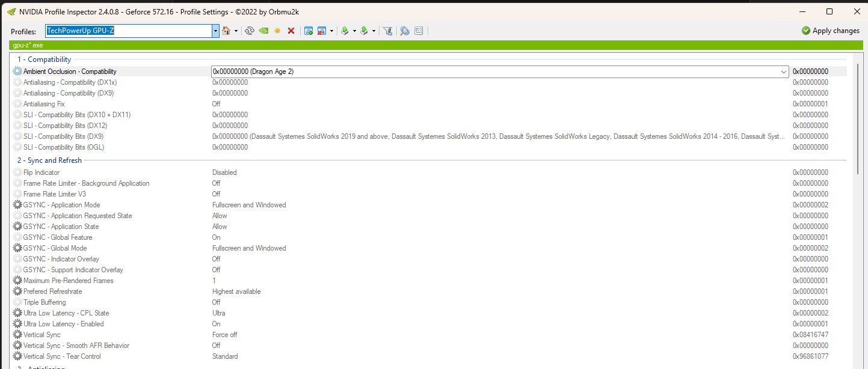Click the funnel user filter icon
The height and width of the screenshot is (369, 868).
point(388,31)
